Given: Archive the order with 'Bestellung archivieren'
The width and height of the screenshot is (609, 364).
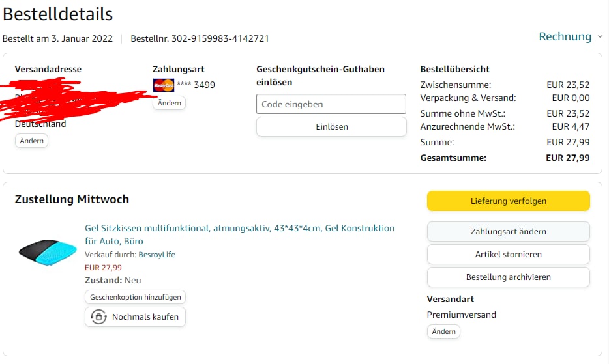Looking at the screenshot, I should pos(508,277).
